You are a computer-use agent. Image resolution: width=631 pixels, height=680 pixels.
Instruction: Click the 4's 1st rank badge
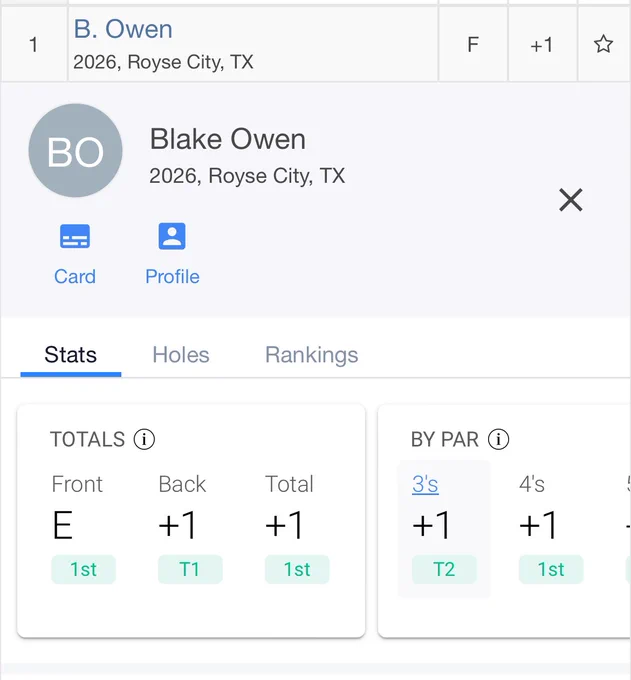[551, 569]
